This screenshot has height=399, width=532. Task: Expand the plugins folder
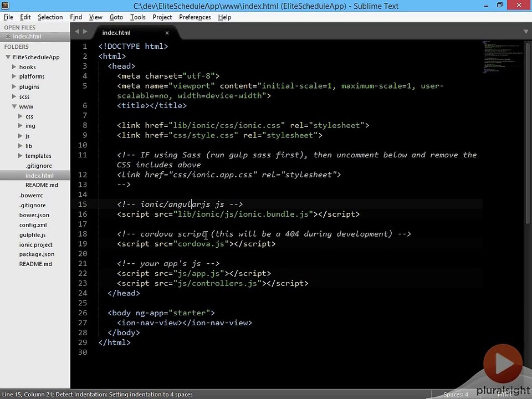(x=14, y=86)
